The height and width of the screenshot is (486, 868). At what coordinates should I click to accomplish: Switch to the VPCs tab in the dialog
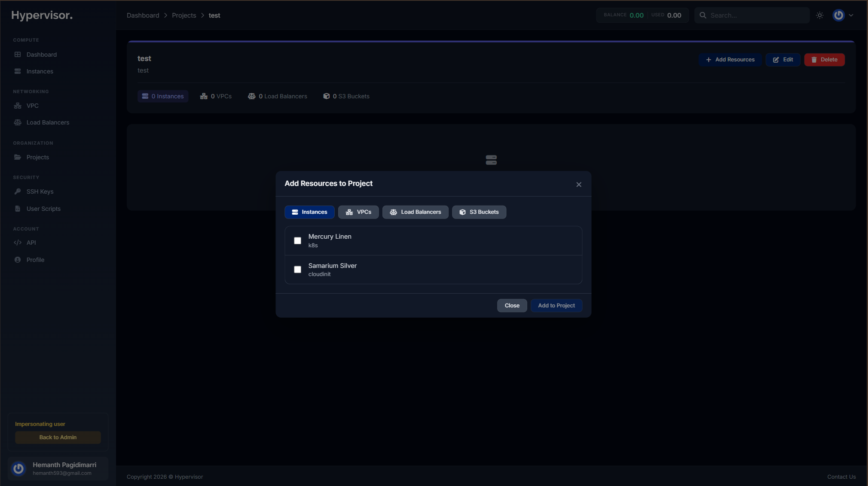358,212
